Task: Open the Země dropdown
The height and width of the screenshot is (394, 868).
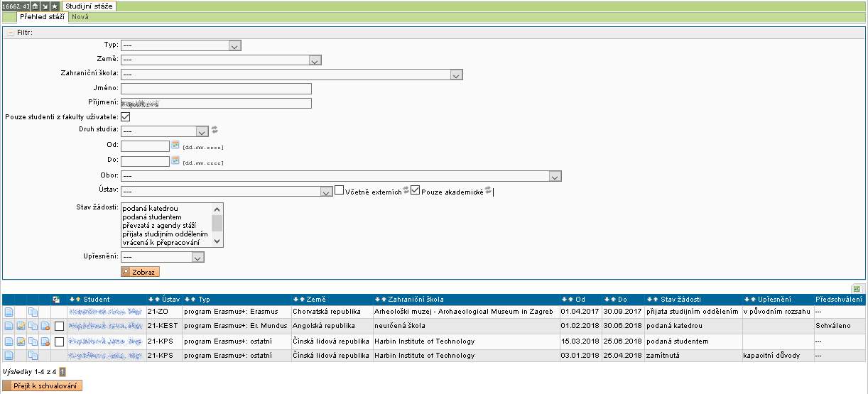Action: coord(222,60)
